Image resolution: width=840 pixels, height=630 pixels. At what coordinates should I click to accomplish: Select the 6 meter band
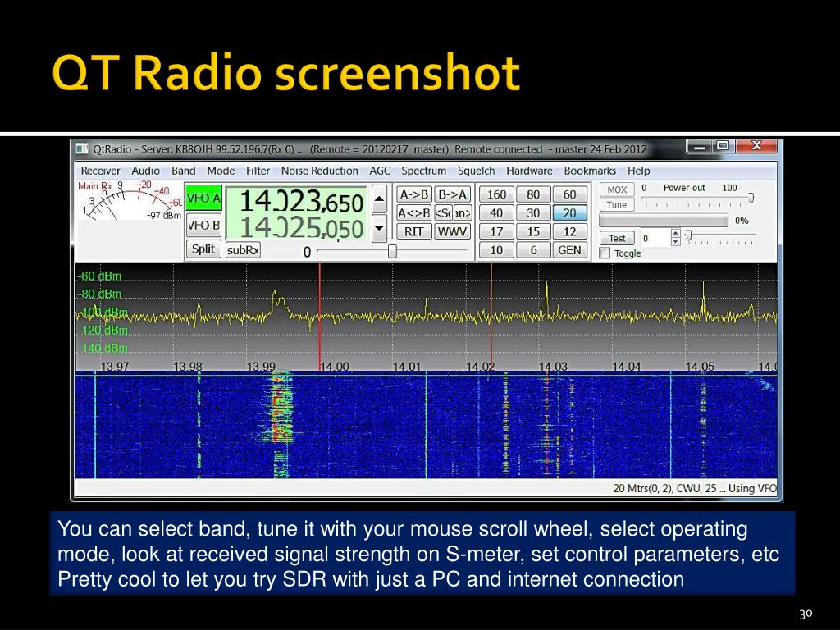click(x=533, y=250)
